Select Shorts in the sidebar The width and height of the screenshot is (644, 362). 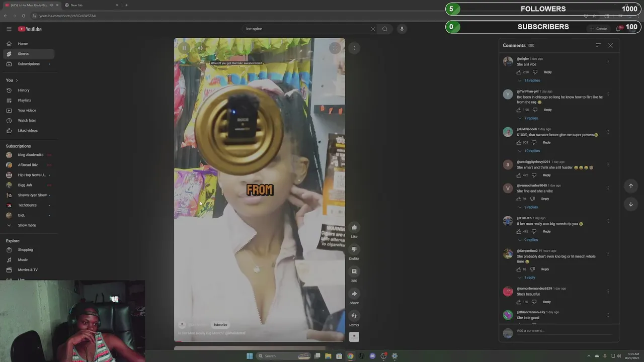[x=29, y=54]
